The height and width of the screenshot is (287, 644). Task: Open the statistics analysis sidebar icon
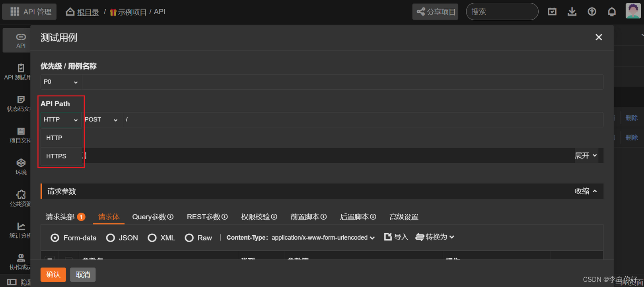(x=21, y=230)
